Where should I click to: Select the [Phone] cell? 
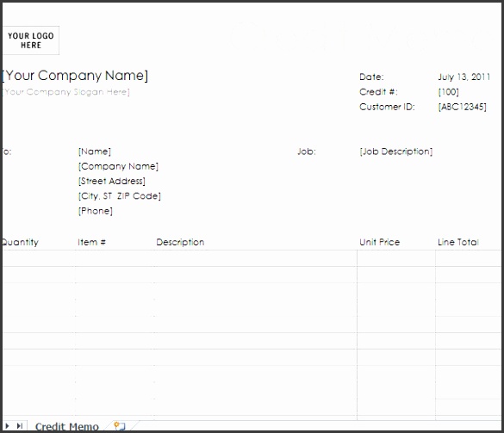(x=96, y=211)
